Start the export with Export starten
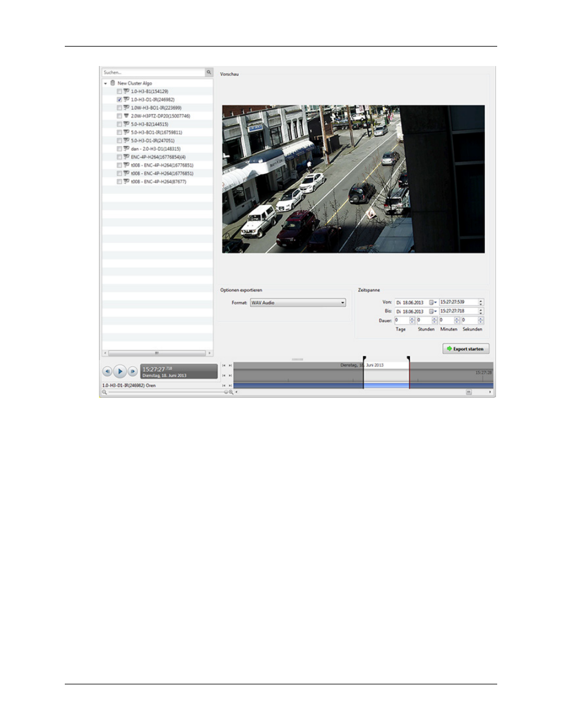 [466, 349]
